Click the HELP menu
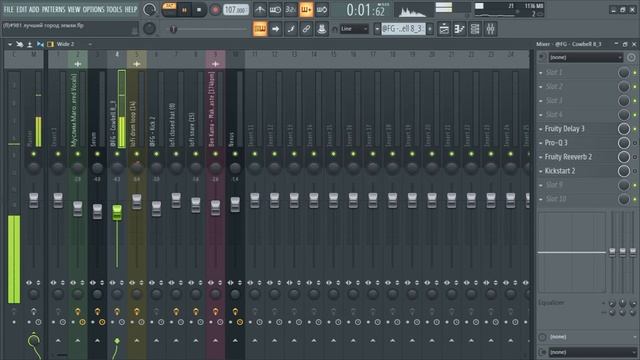The image size is (640, 360). pos(131,9)
